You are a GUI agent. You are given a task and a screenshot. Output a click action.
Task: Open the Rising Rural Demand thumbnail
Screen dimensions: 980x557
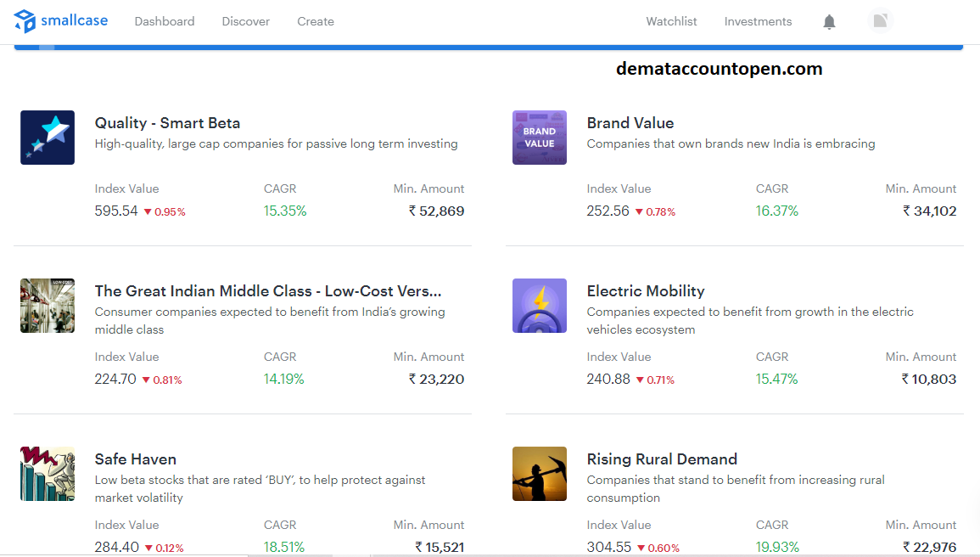click(540, 474)
